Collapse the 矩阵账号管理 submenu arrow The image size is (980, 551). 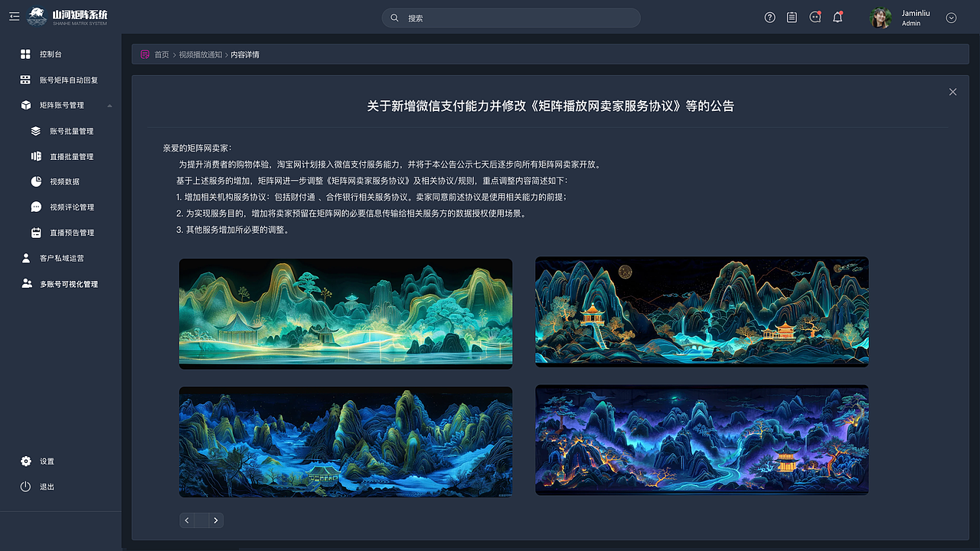tap(109, 106)
